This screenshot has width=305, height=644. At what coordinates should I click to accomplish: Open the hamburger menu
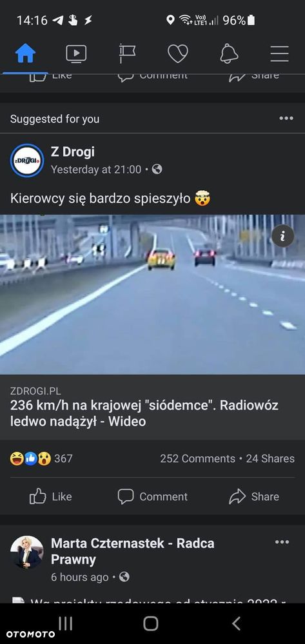[x=279, y=54]
